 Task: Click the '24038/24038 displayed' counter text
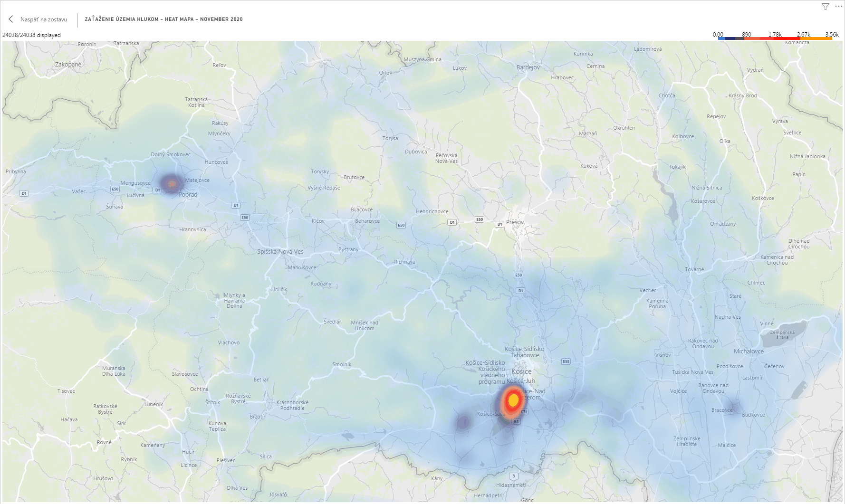tap(31, 35)
